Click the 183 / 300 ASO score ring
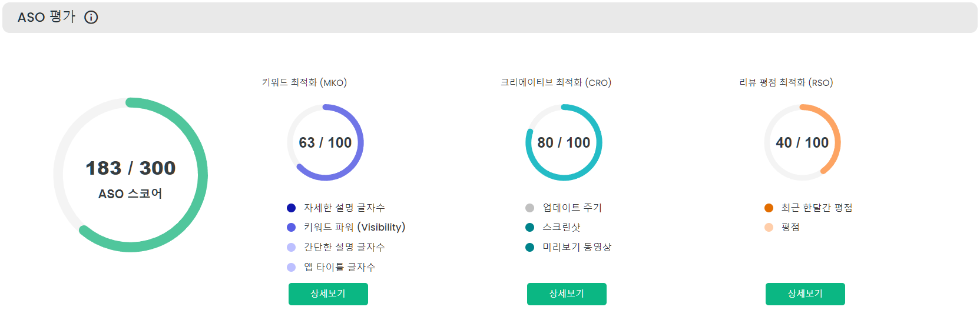The height and width of the screenshot is (310, 980). coord(131,175)
